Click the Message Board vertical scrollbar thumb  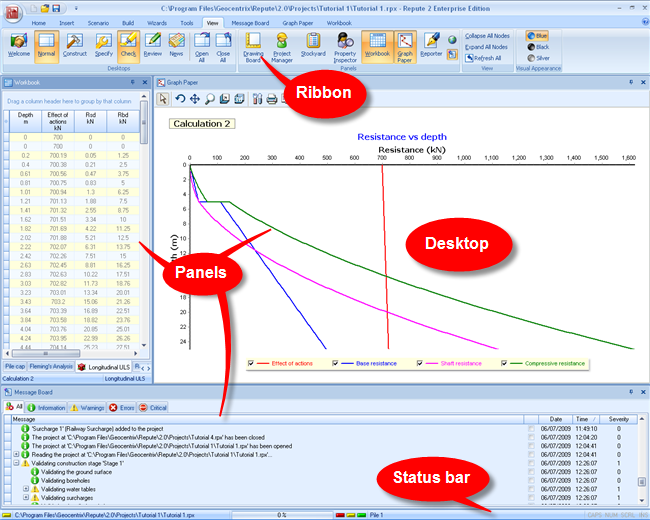(642, 481)
